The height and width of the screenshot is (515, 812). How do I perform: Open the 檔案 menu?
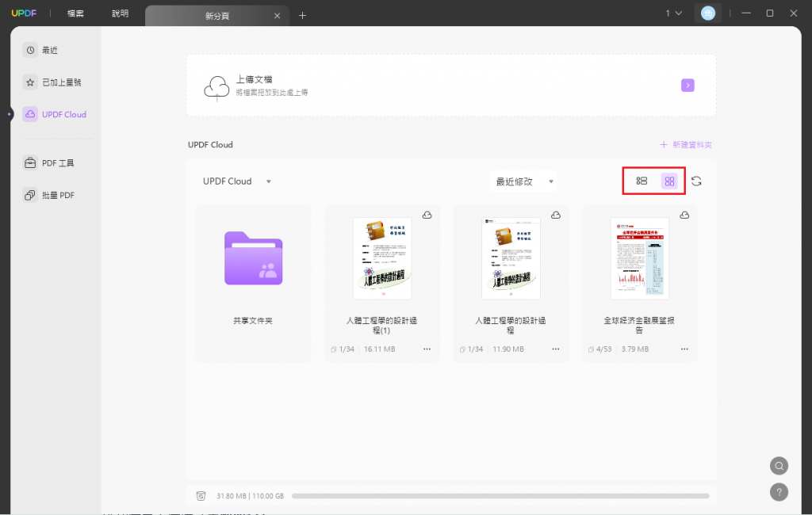[x=75, y=13]
